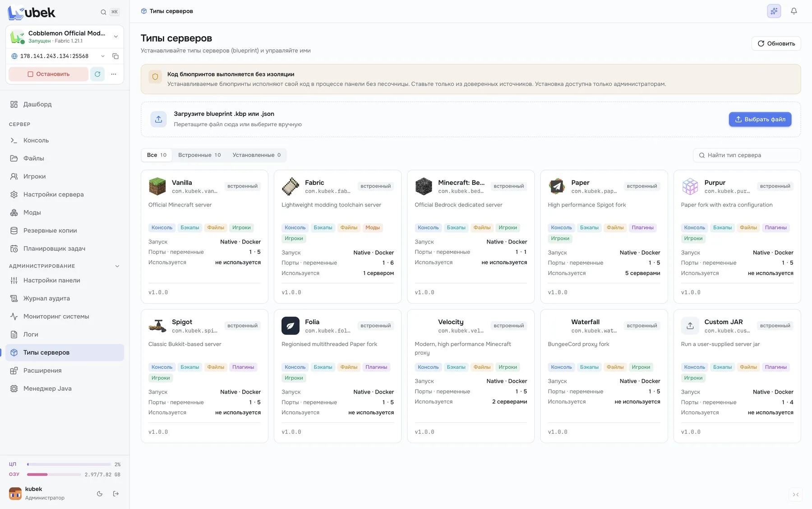Collapse the Администрирование section

117,266
